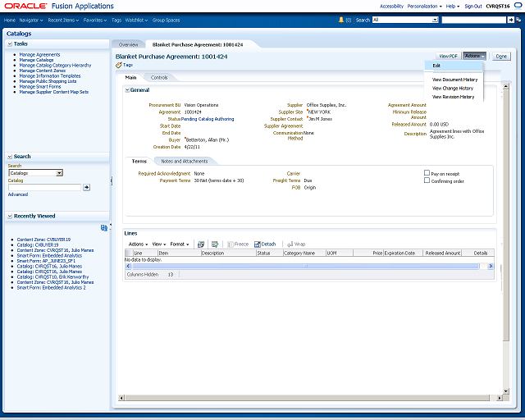Click Freeze in Lines toolbar
Screen dimensions: 525x420
(x=238, y=244)
